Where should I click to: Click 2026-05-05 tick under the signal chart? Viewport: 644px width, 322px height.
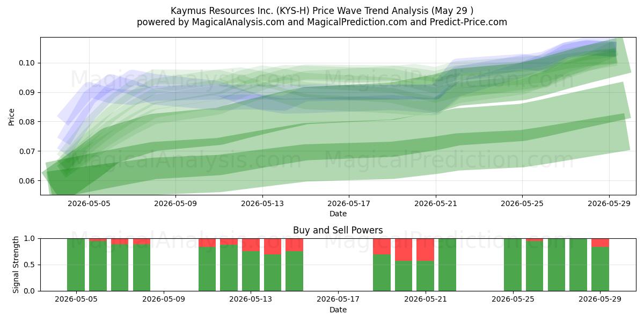(76, 299)
